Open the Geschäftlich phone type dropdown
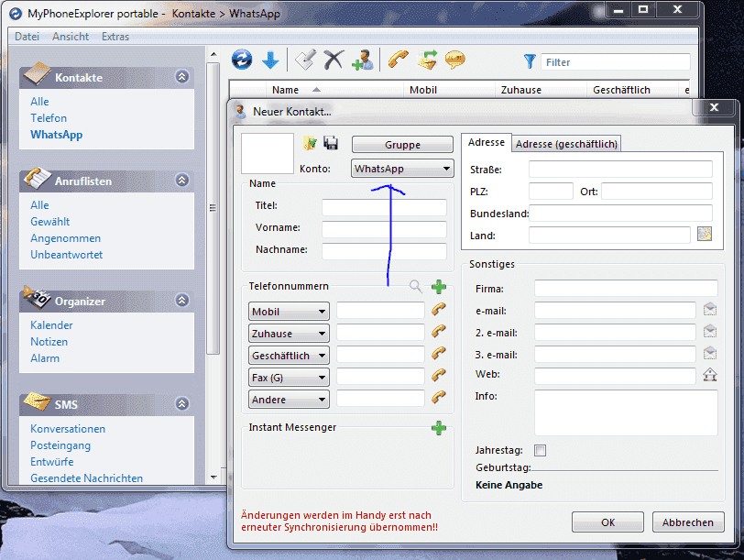Viewport: 744px width, 560px height. 289,356
